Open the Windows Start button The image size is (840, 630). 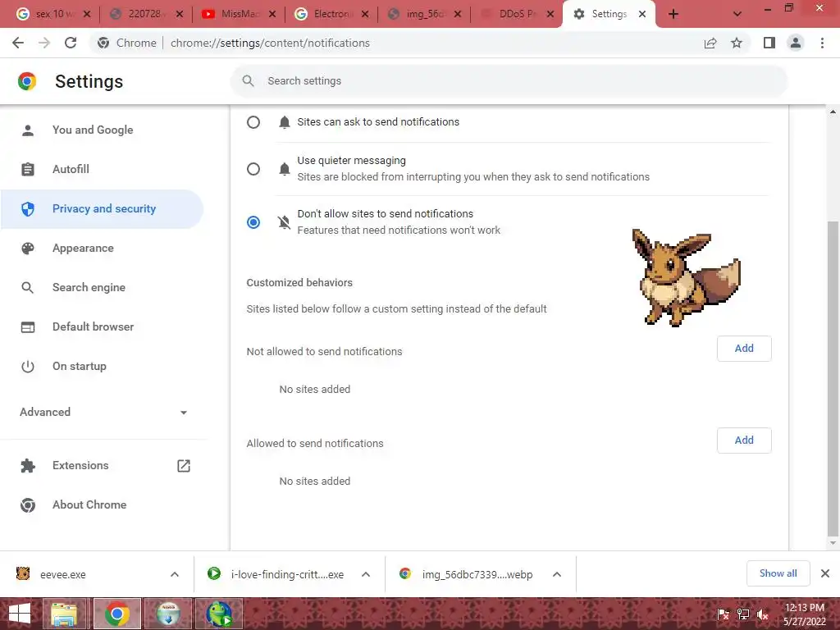(x=20, y=614)
